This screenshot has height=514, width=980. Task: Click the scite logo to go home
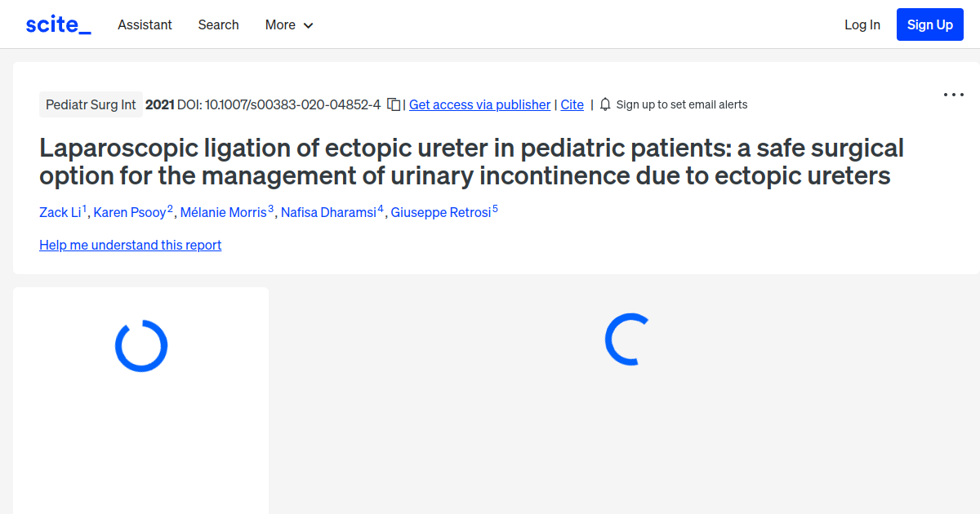pyautogui.click(x=58, y=24)
